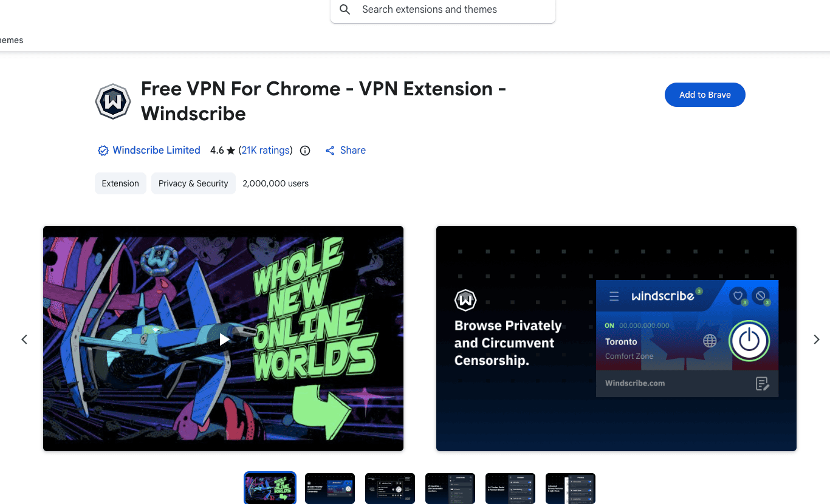Viewport: 830px width, 504px height.
Task: Play the promo video
Action: (x=224, y=339)
